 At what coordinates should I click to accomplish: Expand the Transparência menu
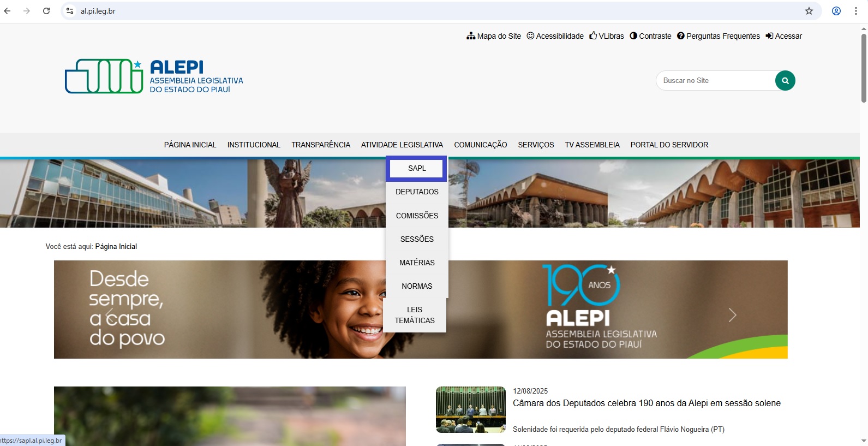[x=320, y=145]
